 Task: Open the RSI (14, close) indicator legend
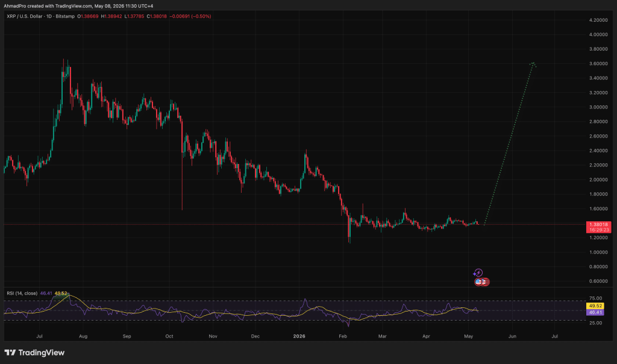pyautogui.click(x=22, y=293)
